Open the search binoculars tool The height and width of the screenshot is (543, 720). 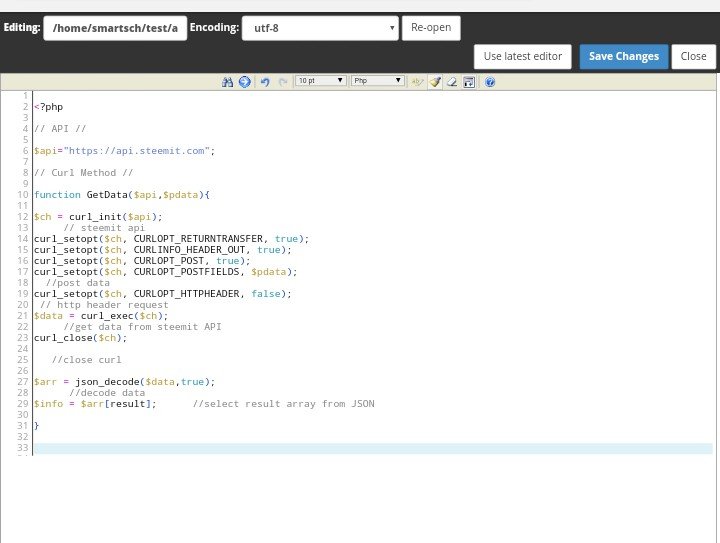[227, 82]
